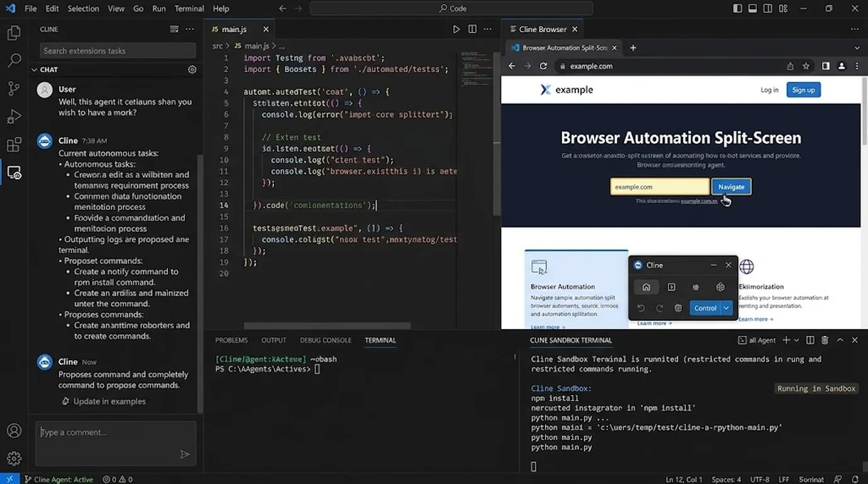Open the Selection menu
This screenshot has width=868, height=484.
coord(83,9)
